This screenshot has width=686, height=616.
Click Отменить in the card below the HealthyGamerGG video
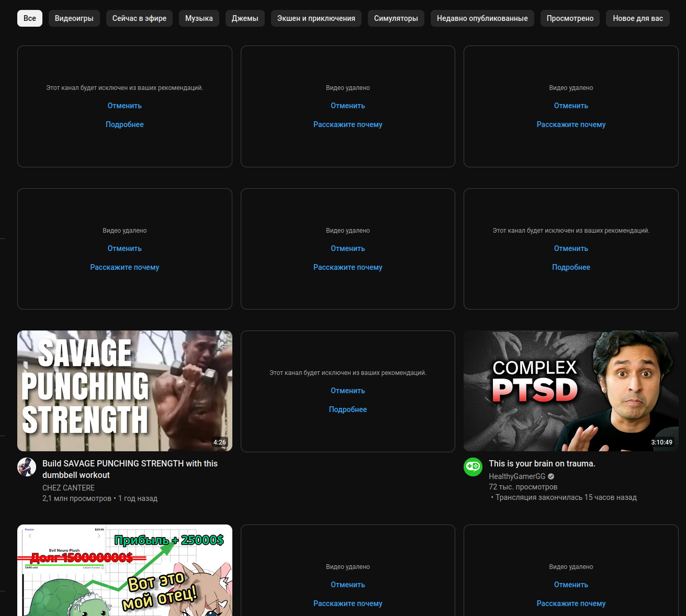(571, 585)
